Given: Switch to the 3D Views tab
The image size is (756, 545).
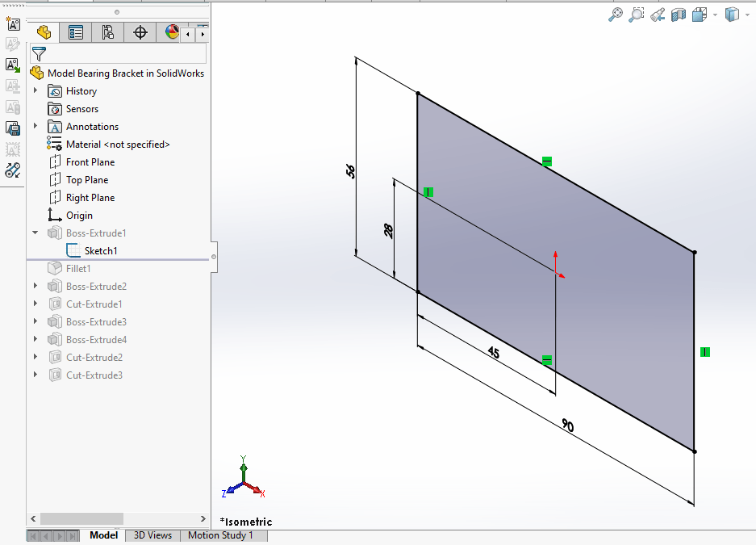Looking at the screenshot, I should (152, 535).
